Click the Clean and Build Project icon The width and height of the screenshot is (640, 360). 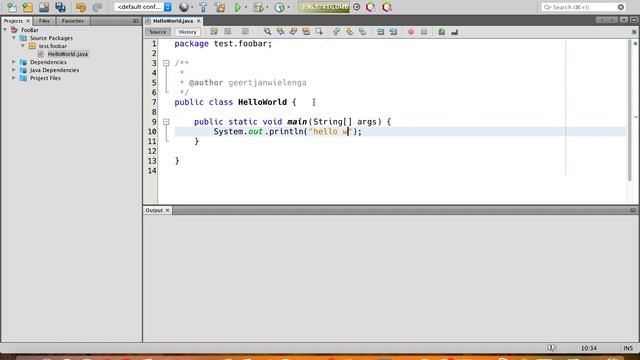(220, 7)
